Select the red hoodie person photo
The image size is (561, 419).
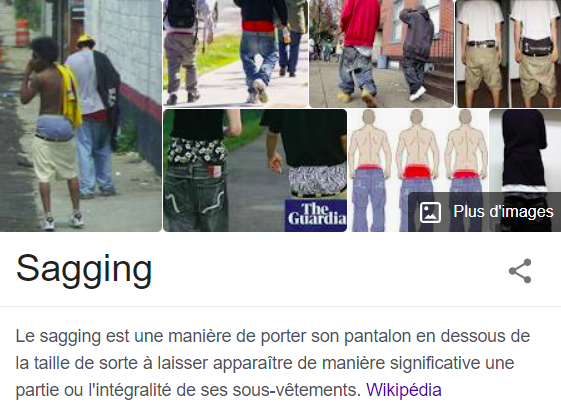tap(381, 53)
